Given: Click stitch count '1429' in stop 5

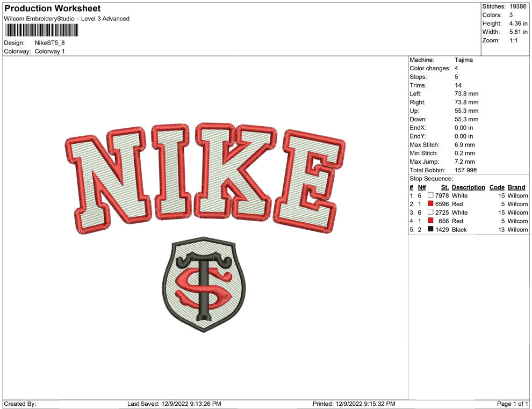Looking at the screenshot, I should 442,229.
